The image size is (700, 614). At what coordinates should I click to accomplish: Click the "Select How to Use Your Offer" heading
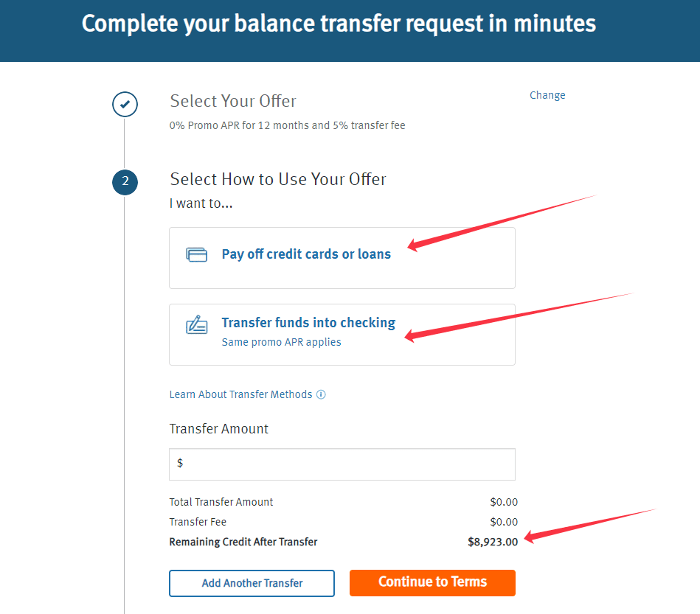click(x=278, y=179)
